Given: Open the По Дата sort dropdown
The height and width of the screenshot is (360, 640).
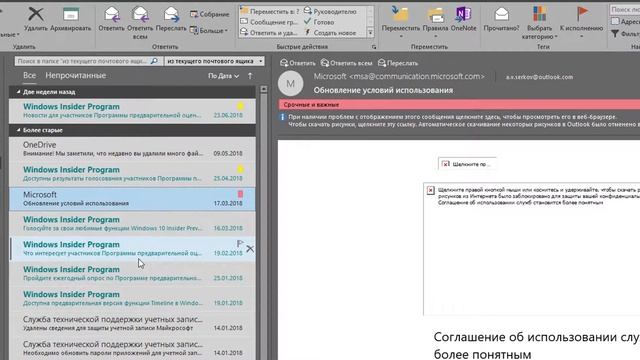Looking at the screenshot, I should (223, 76).
